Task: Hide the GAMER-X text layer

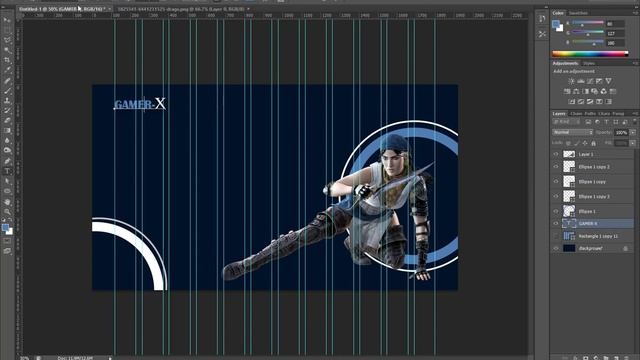Action: pyautogui.click(x=556, y=224)
